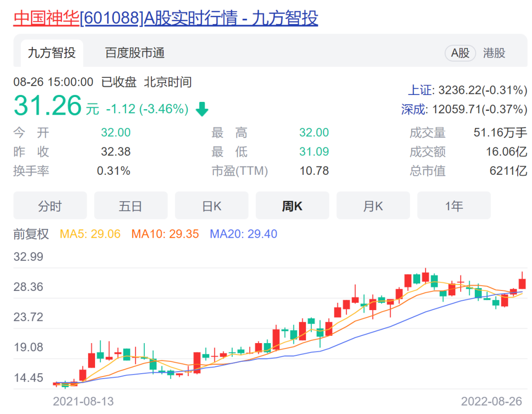Click the 成交额 value 16.06亿
Viewport: 532px width, 414px height.
tap(506, 152)
